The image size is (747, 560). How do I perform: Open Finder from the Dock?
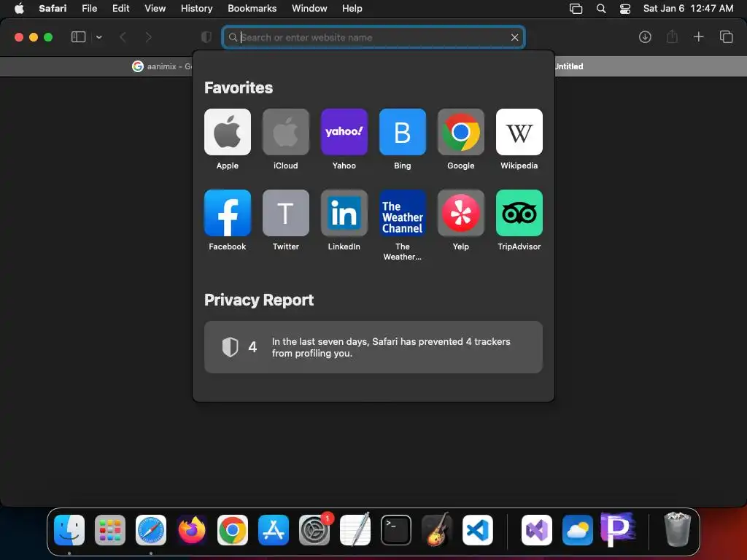(69, 530)
